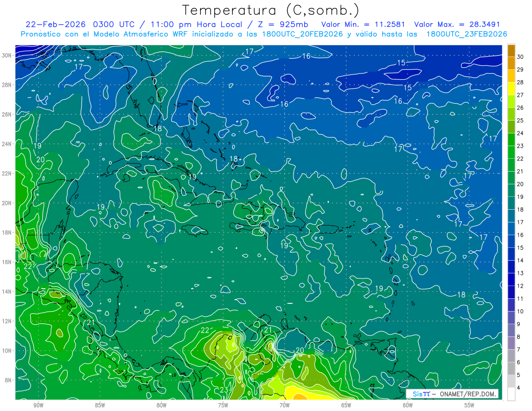Image resolution: width=532 pixels, height=411 pixels.
Task: Click the latitude label "24N"
Action: click(x=6, y=144)
